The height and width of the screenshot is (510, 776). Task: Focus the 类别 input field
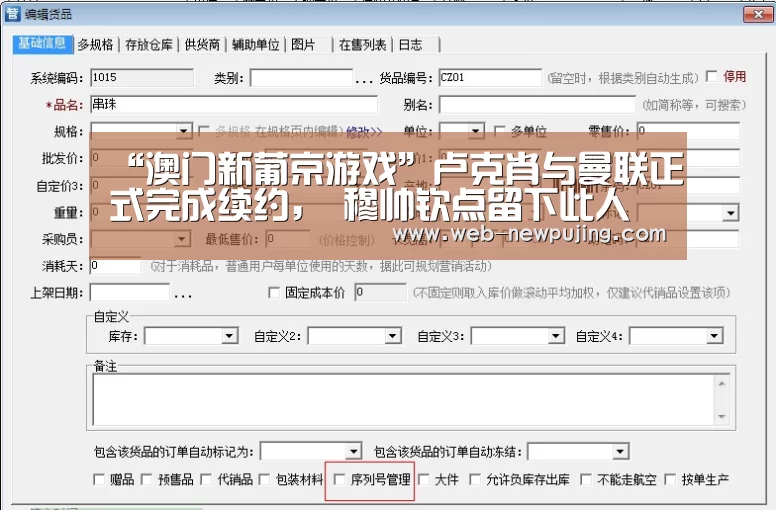tap(301, 78)
